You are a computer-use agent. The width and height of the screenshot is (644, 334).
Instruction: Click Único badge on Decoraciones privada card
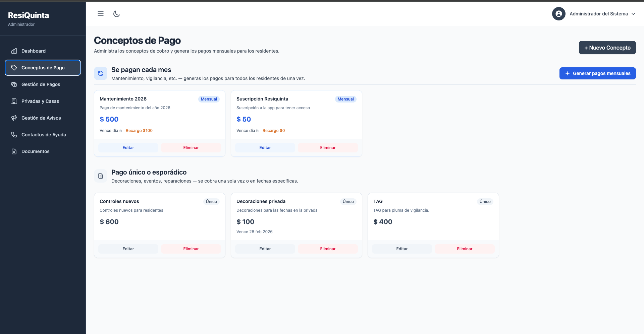[x=348, y=202]
